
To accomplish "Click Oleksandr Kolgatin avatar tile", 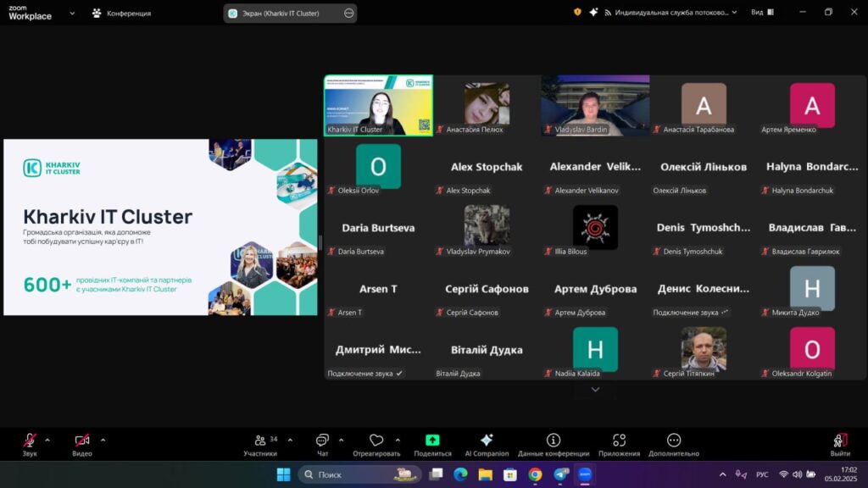I will 812,350.
